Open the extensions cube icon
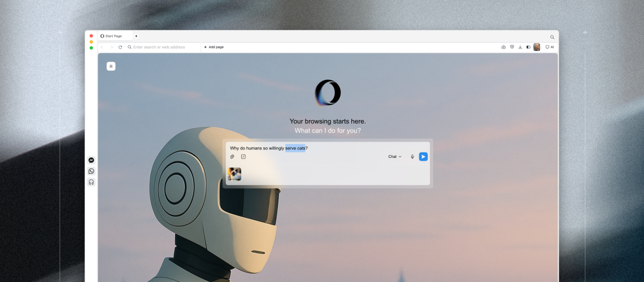Image resolution: width=644 pixels, height=282 pixels. tap(512, 47)
